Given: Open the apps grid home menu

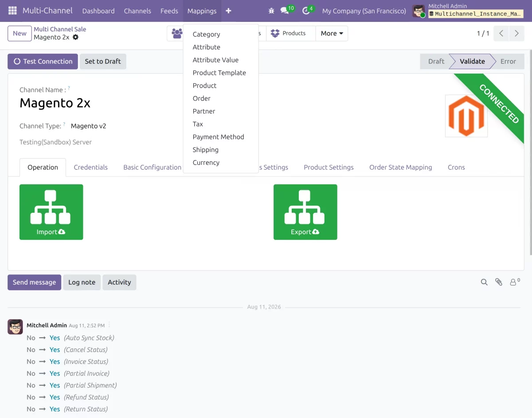Looking at the screenshot, I should [x=12, y=11].
